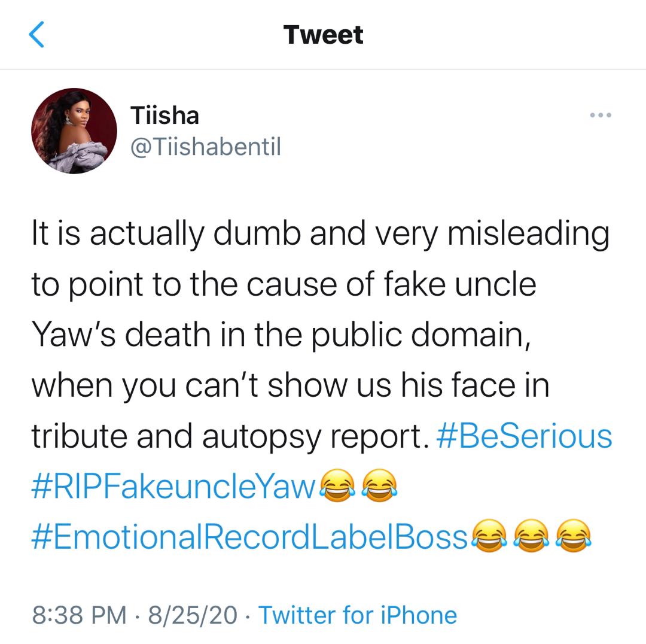Viewport: 646px width, 644px height.
Task: Tap the tweet text starting 'It is actually dumb'
Action: click(321, 335)
